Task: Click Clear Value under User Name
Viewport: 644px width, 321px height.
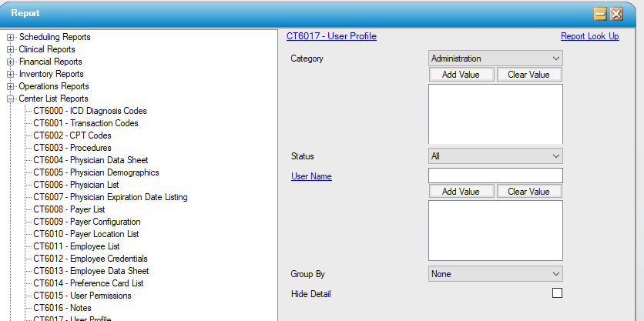Action: click(x=528, y=192)
